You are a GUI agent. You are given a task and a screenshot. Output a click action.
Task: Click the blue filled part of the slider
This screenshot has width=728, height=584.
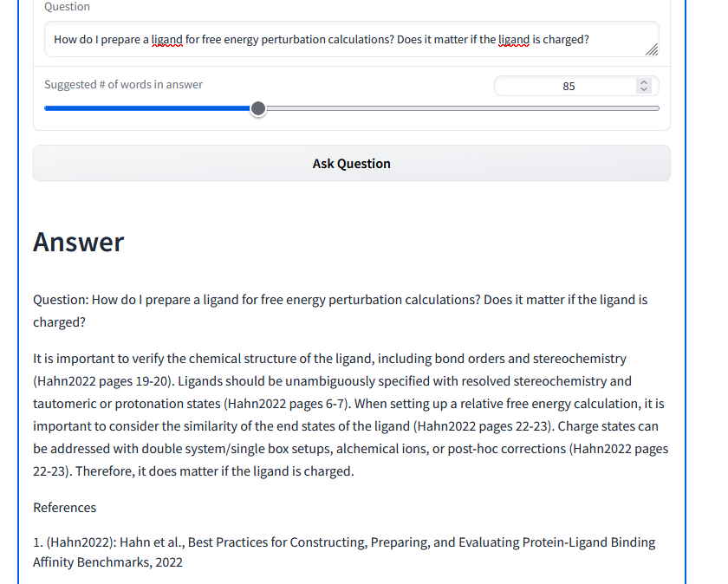click(147, 108)
